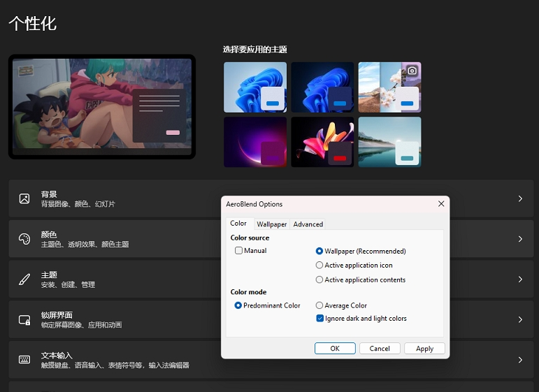
Task: Click the current desktop preview image
Action: point(102,107)
